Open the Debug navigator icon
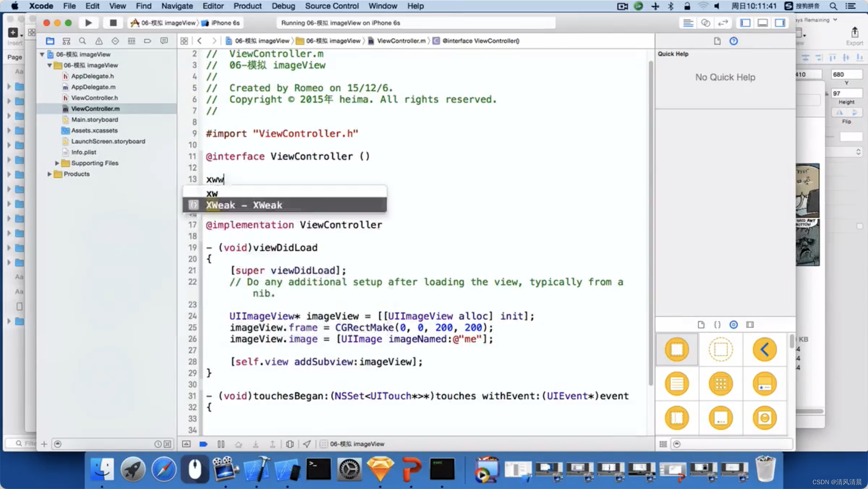 pos(131,41)
